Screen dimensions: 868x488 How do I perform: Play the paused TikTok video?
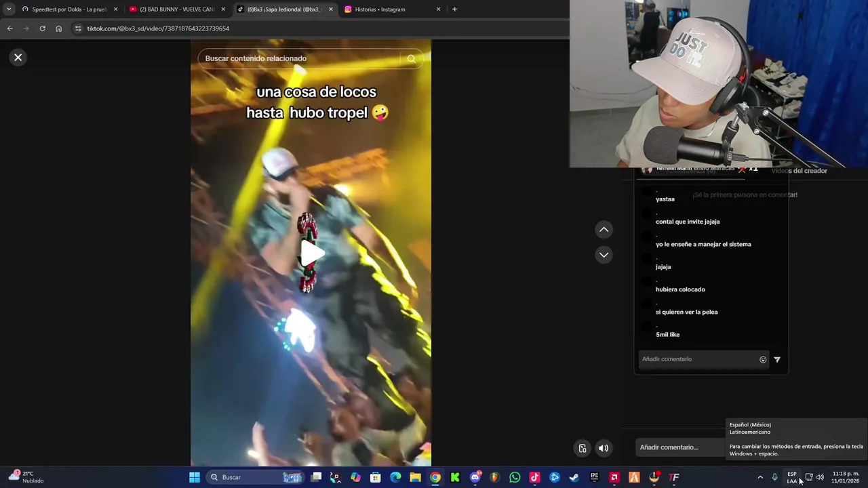(311, 253)
